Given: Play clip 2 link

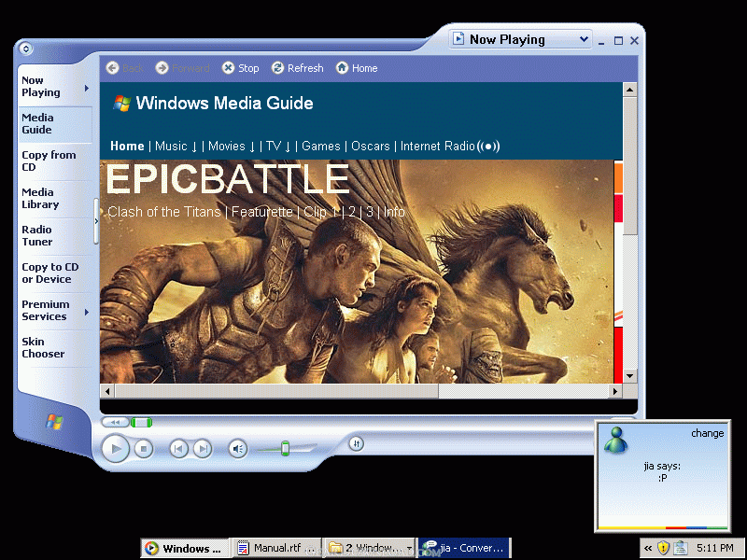Looking at the screenshot, I should click(x=352, y=212).
